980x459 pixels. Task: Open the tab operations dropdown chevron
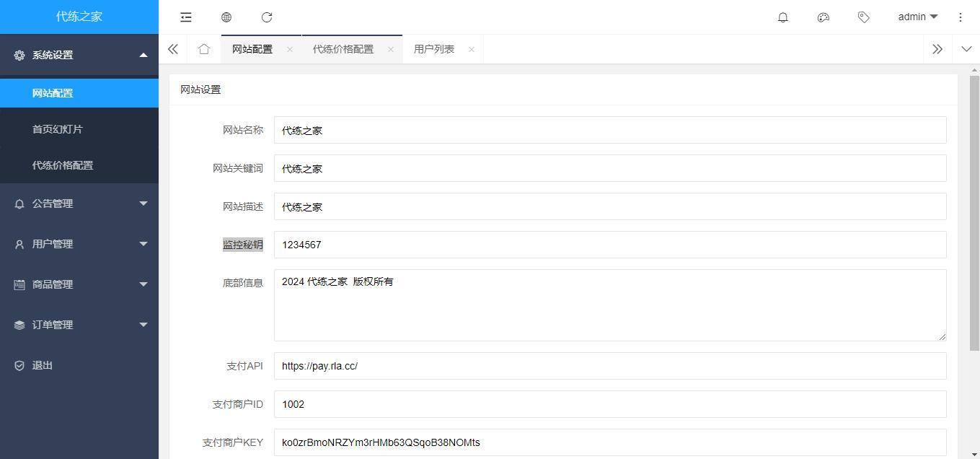click(x=966, y=49)
